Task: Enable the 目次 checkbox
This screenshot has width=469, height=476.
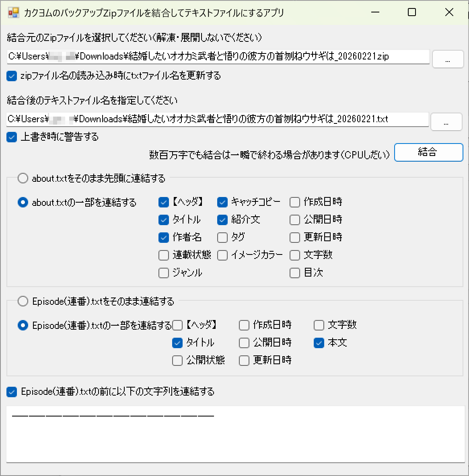Action: (295, 273)
